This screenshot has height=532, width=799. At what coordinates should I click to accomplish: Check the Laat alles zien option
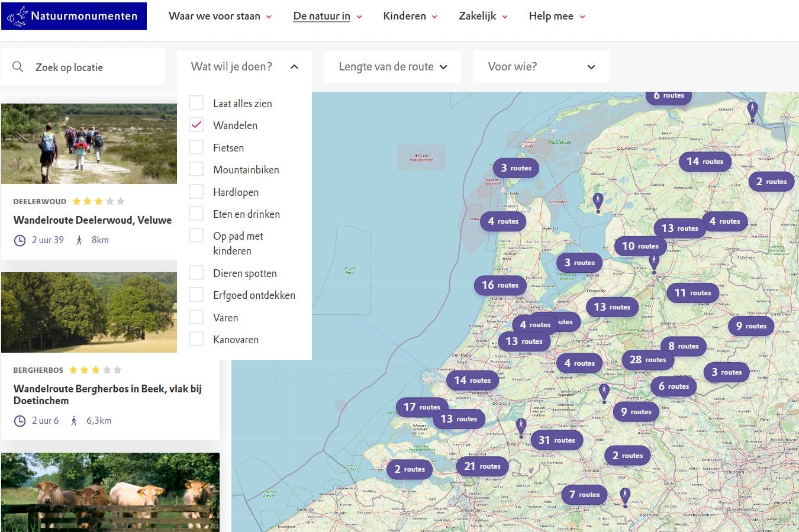tap(196, 102)
